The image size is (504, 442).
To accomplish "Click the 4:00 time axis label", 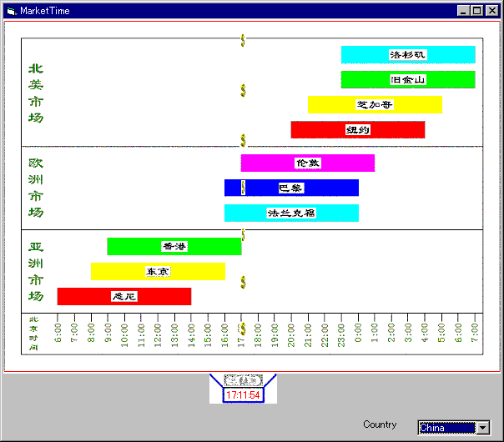I will coord(425,333).
